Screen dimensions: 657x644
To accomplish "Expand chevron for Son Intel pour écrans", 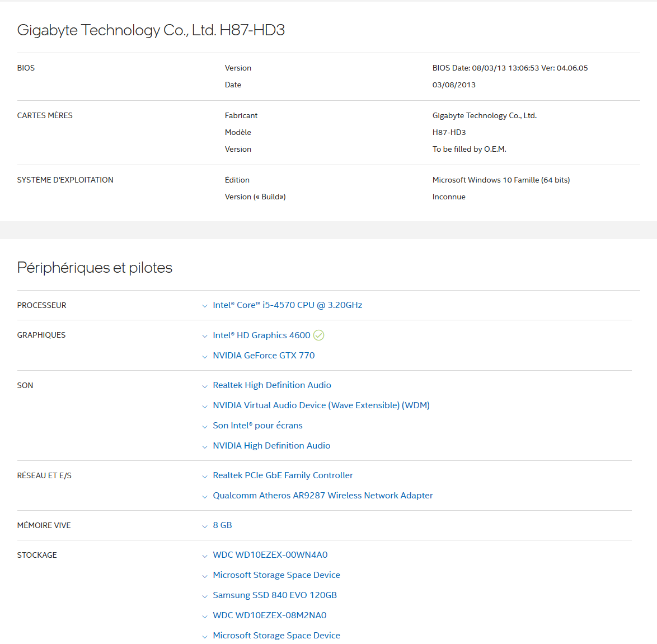I will (205, 426).
